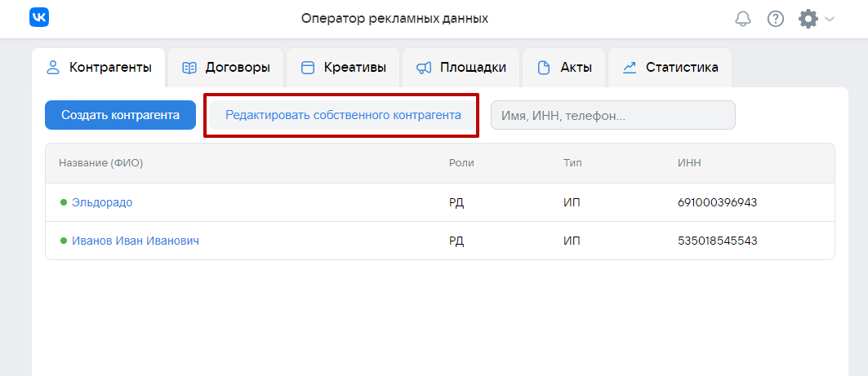This screenshot has height=376, width=868.
Task: Open notifications bell icon
Action: coord(743,19)
